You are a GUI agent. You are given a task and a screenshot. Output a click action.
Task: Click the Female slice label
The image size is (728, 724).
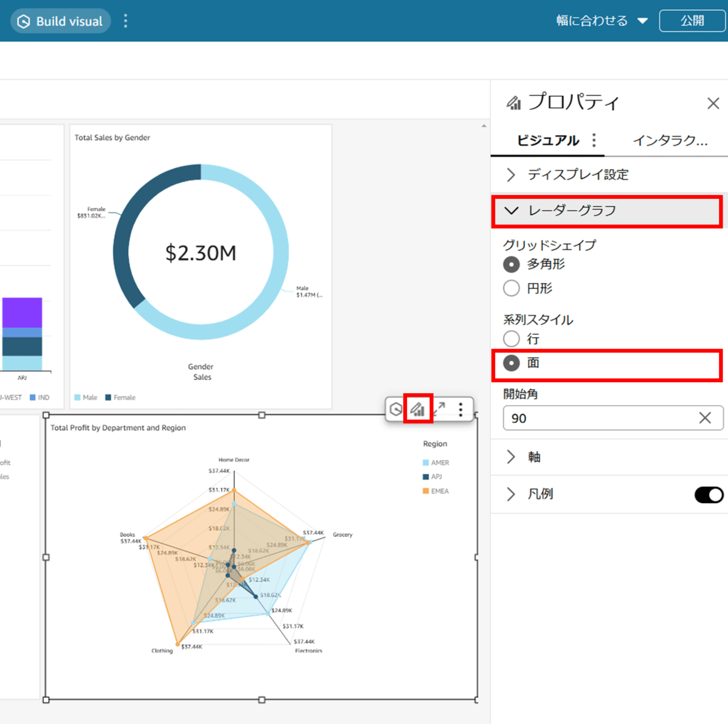click(x=92, y=212)
